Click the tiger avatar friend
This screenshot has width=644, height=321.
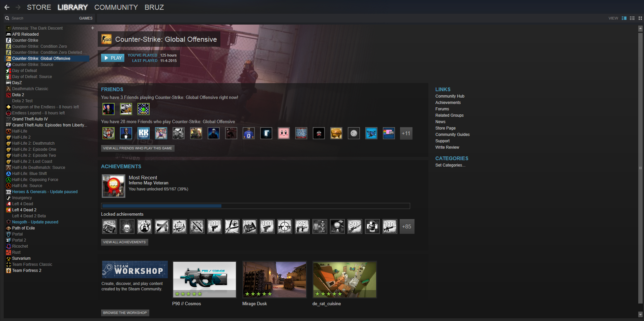pos(109,133)
